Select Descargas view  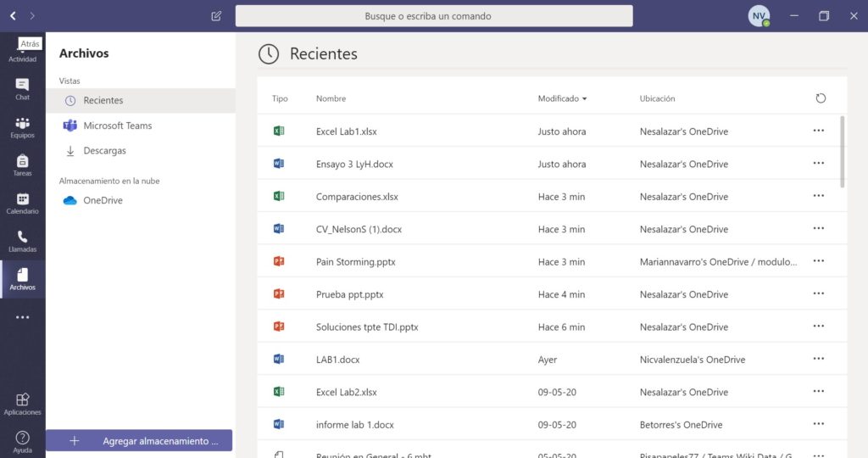pos(104,151)
